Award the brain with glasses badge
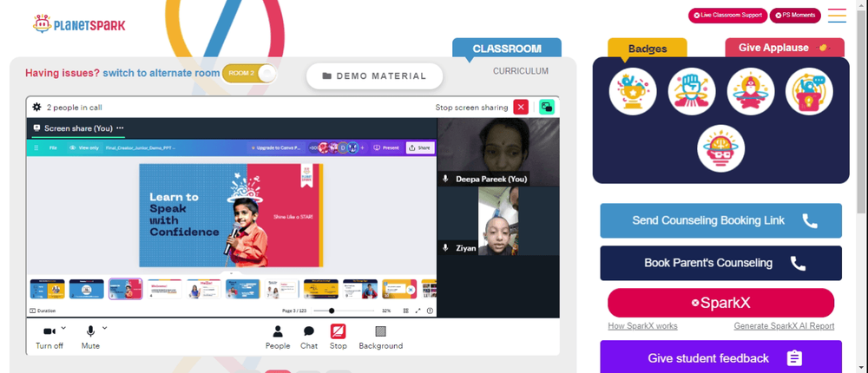The height and width of the screenshot is (373, 868). (720, 148)
